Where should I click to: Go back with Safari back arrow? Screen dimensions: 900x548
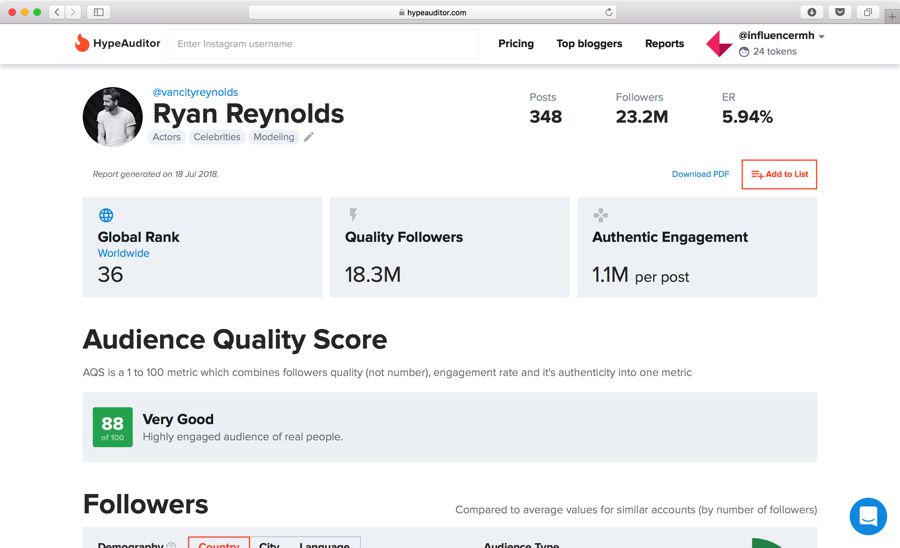click(x=56, y=12)
